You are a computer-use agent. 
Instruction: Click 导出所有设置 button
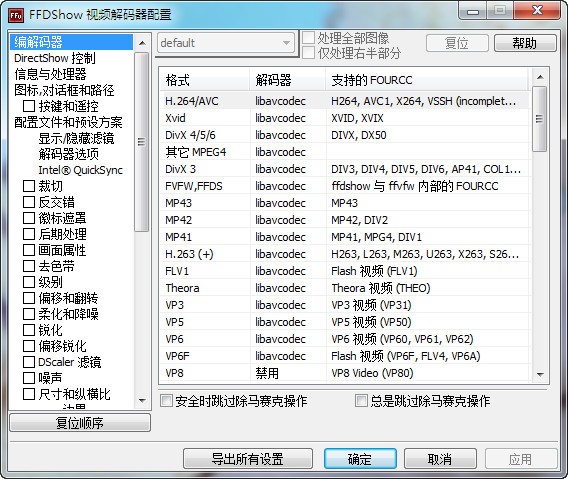248,459
